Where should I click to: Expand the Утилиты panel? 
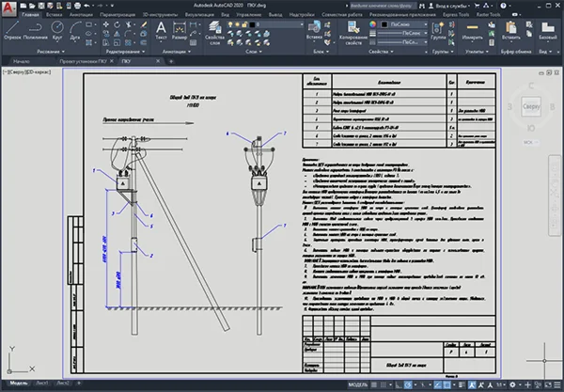[x=477, y=52]
